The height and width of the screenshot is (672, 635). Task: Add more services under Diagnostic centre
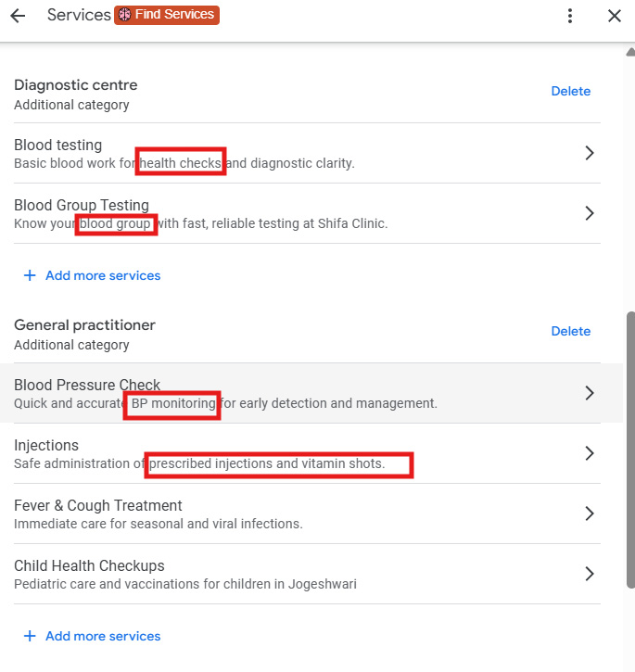103,275
